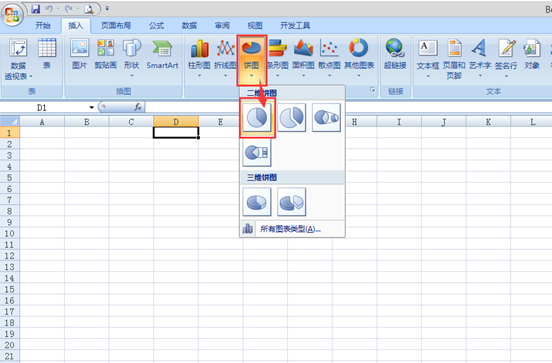Select all cells with corner button
This screenshot has width=552, height=363.
tap(10, 122)
